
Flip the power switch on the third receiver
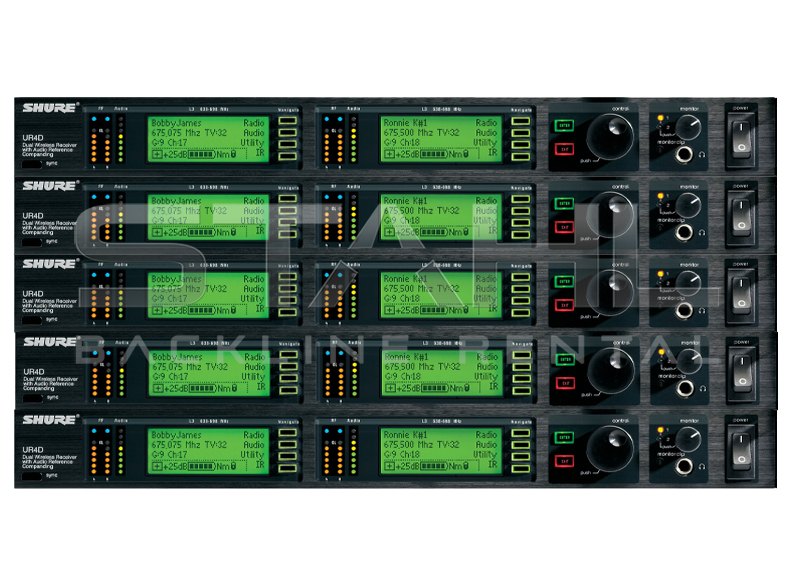(x=741, y=294)
